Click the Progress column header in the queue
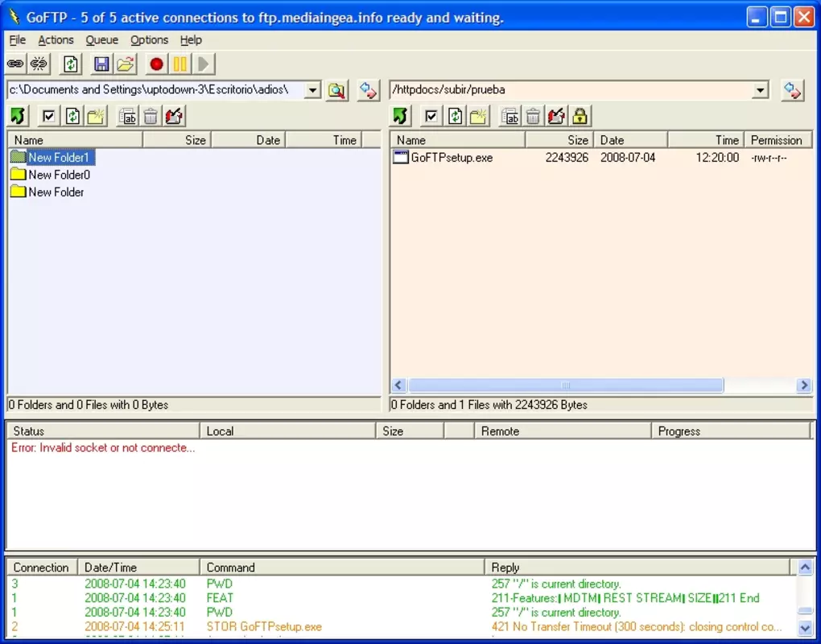This screenshot has height=644, width=821. click(731, 431)
